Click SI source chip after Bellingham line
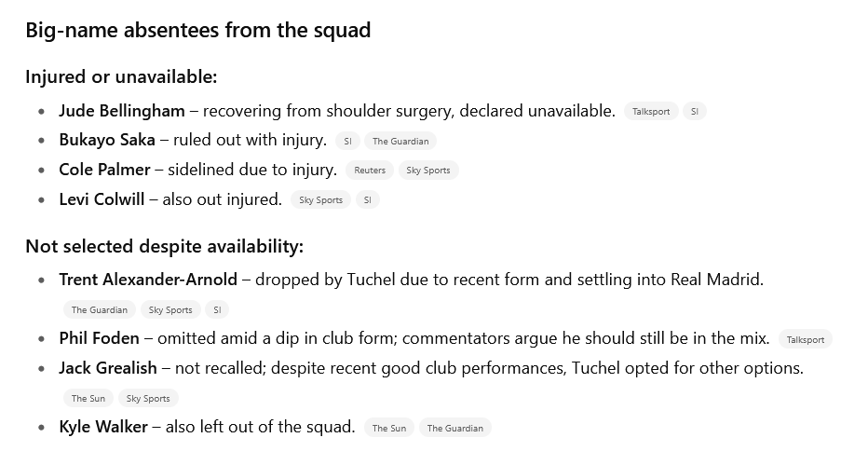The image size is (868, 465). point(694,111)
